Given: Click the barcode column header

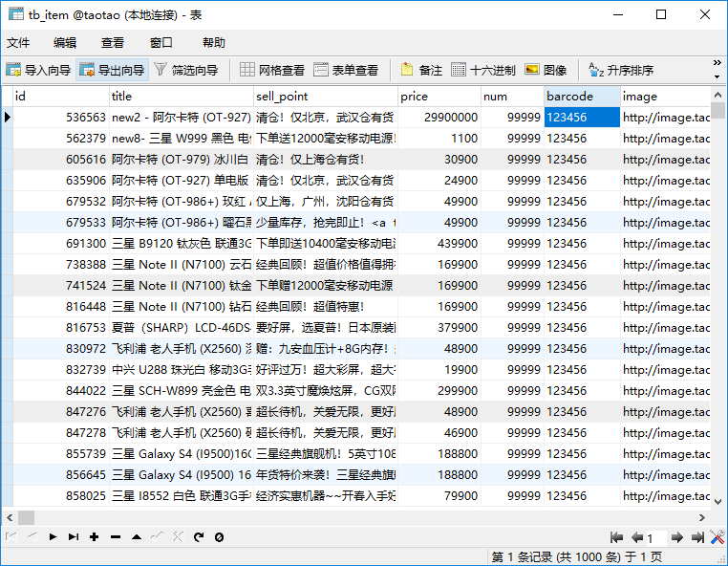Looking at the screenshot, I should 582,97.
